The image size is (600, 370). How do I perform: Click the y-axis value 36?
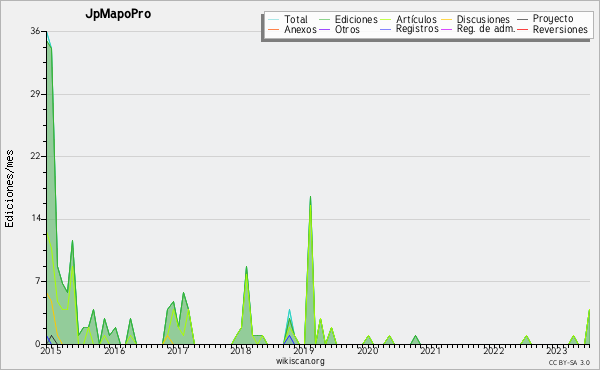[35, 31]
